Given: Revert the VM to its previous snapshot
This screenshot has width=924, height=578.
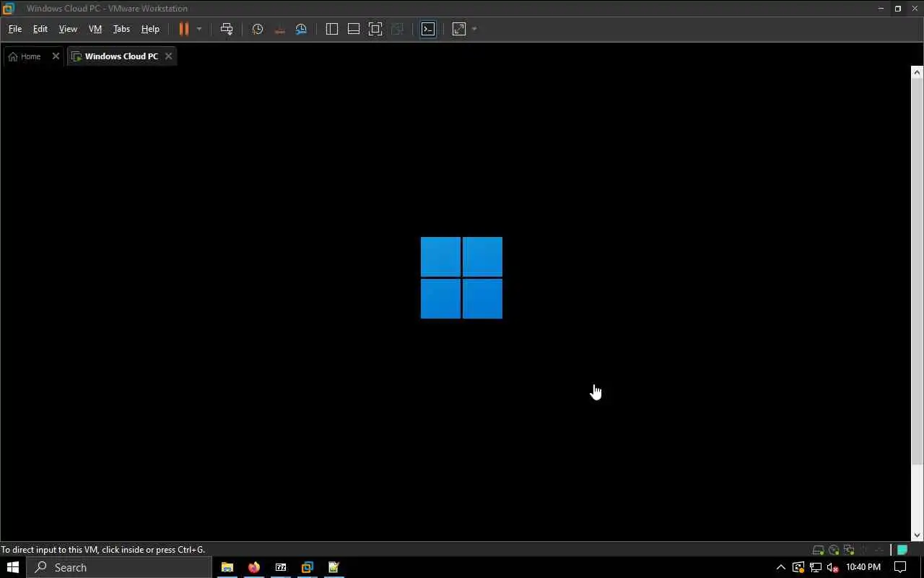Looking at the screenshot, I should pos(279,29).
